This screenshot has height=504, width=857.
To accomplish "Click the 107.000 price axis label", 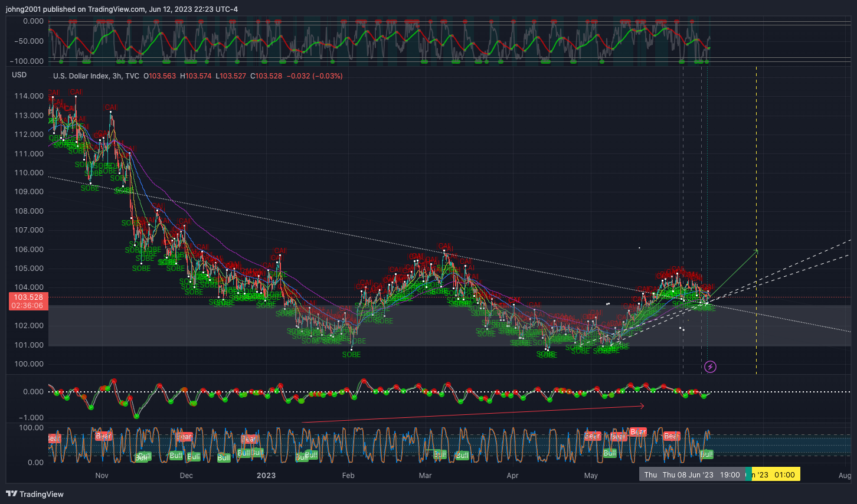I will click(x=29, y=230).
